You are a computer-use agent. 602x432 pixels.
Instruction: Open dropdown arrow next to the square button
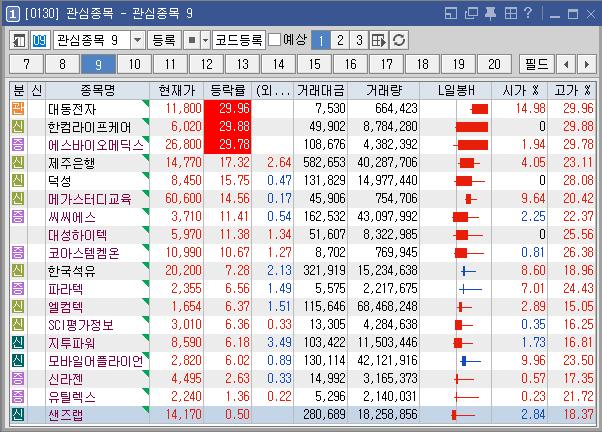click(205, 40)
